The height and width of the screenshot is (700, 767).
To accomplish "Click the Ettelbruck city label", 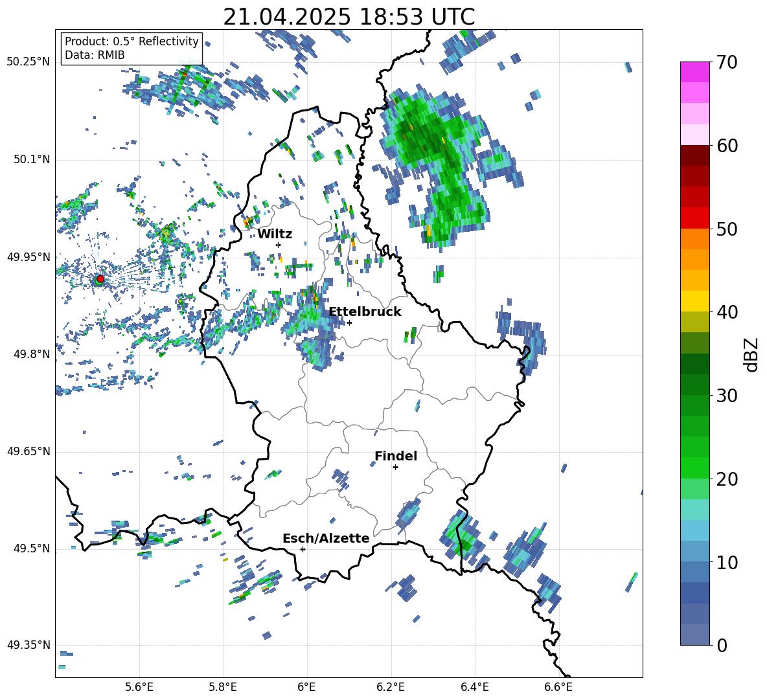I will click(365, 312).
